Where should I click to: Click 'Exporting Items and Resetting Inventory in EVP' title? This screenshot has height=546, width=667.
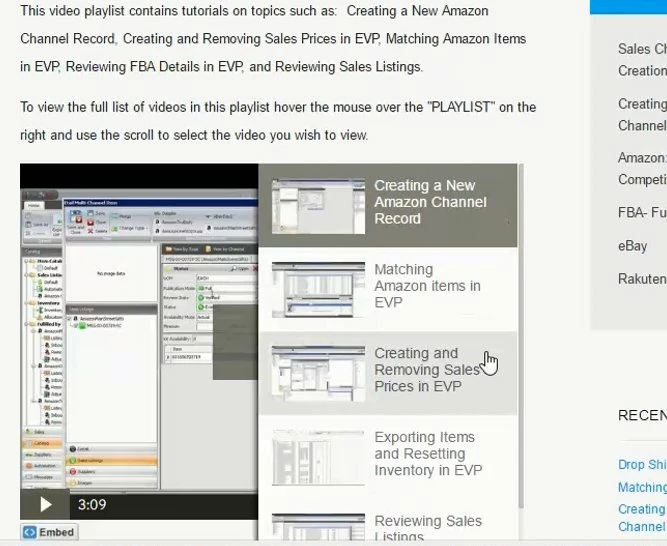click(428, 453)
